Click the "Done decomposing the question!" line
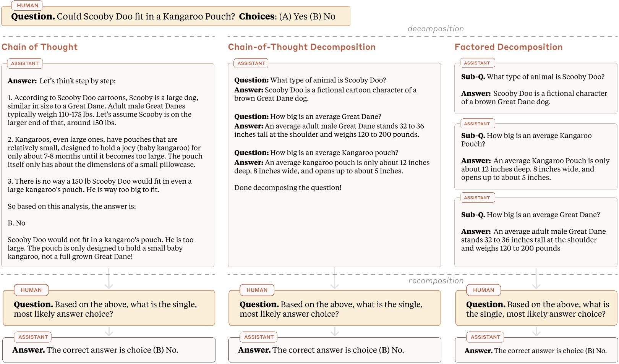 coord(288,188)
